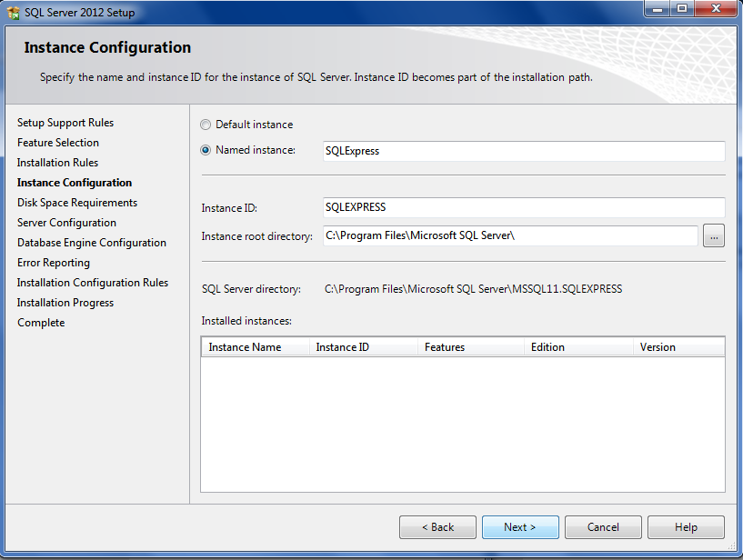Cancel the SQL Server setup

coord(603,527)
